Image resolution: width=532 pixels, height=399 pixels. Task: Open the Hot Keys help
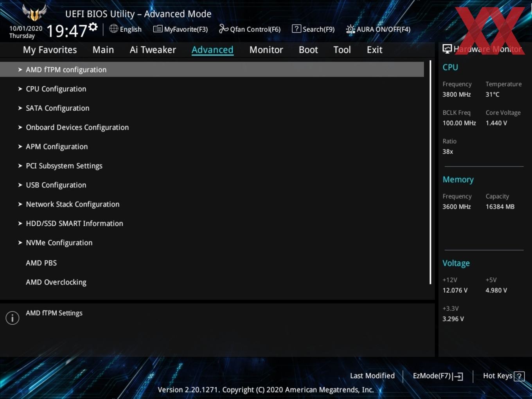click(503, 376)
